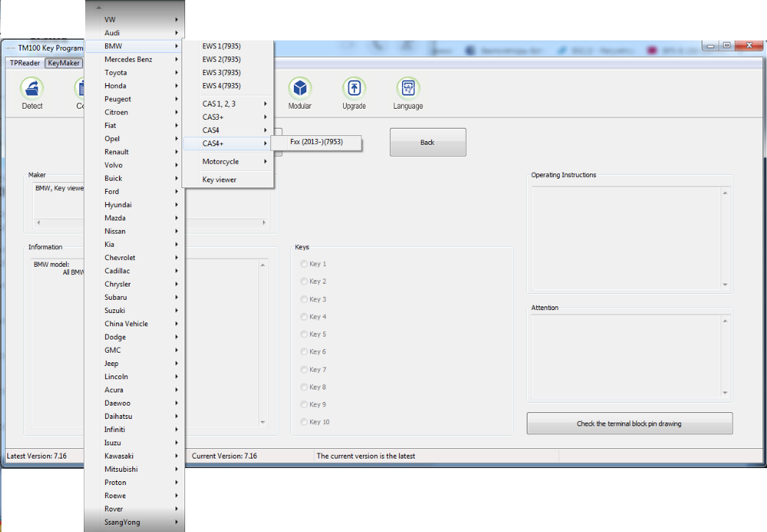Select the Key 2 radio button
The height and width of the screenshot is (532, 767).
[303, 281]
